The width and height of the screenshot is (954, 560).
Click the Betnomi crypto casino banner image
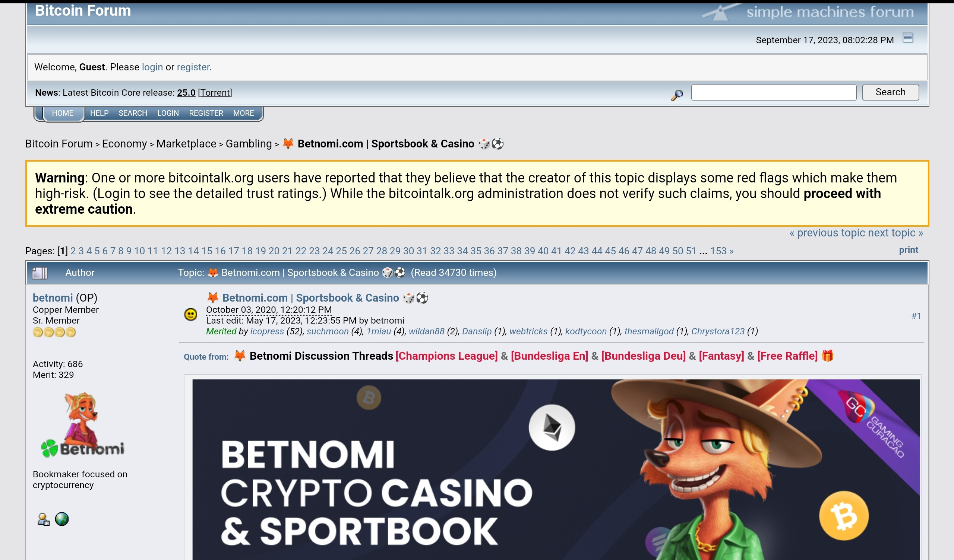click(556, 469)
